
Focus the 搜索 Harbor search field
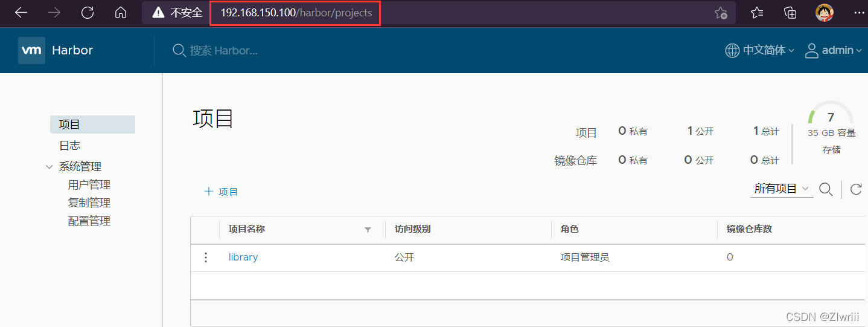(224, 51)
